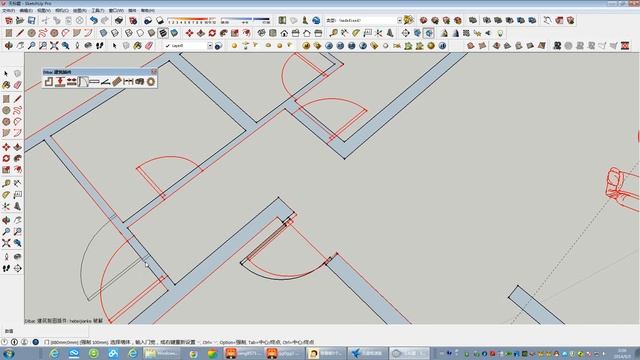Enable Shaded With Textures face style
Viewport: 640px width, 360px height.
[x=163, y=33]
